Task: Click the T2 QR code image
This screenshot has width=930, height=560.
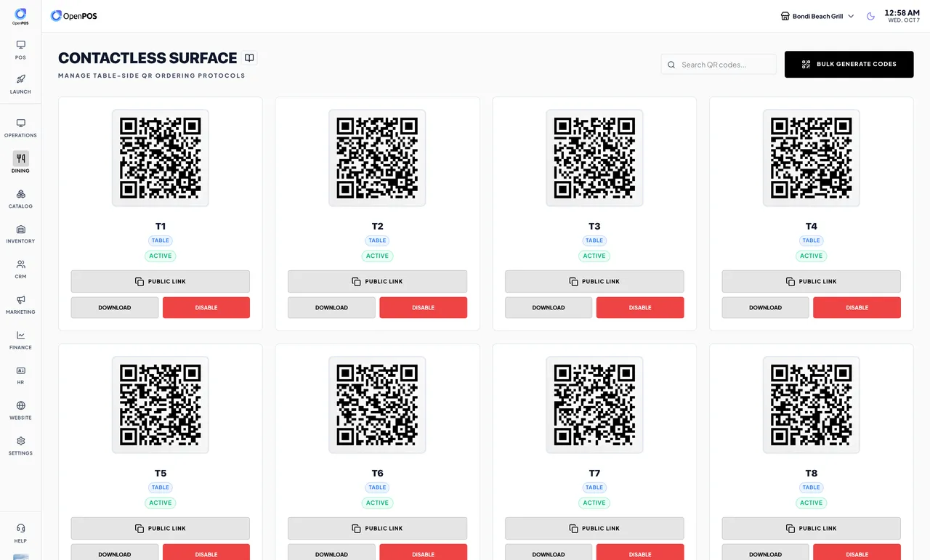Action: pyautogui.click(x=377, y=158)
